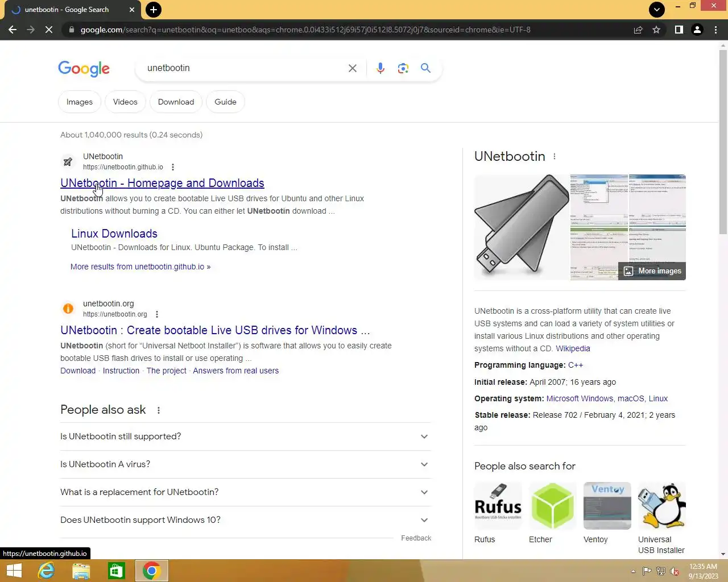Go back with the browser back arrow
The height and width of the screenshot is (582, 728).
(13, 30)
